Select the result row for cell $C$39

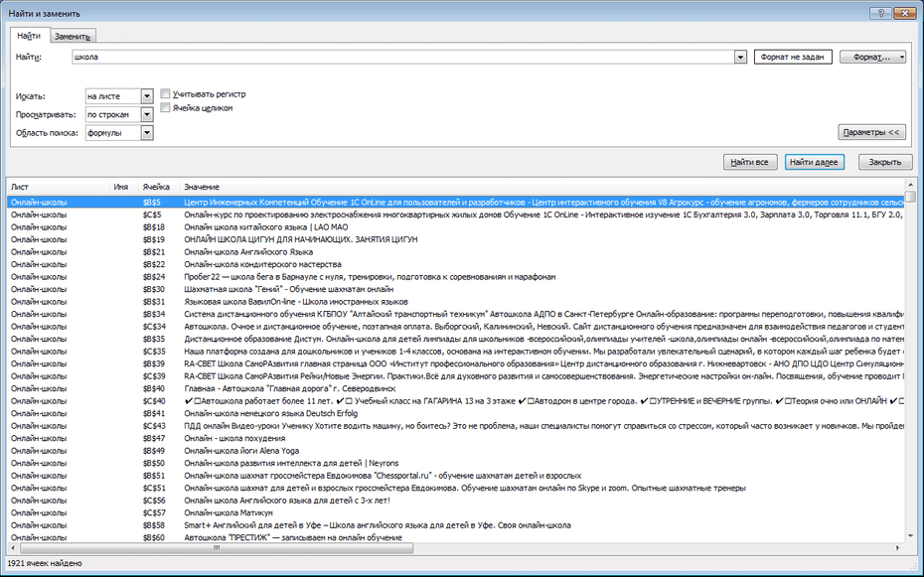pyautogui.click(x=455, y=375)
